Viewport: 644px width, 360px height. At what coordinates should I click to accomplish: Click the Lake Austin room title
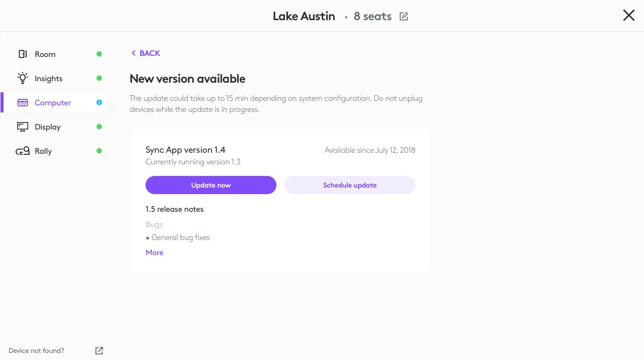[304, 16]
